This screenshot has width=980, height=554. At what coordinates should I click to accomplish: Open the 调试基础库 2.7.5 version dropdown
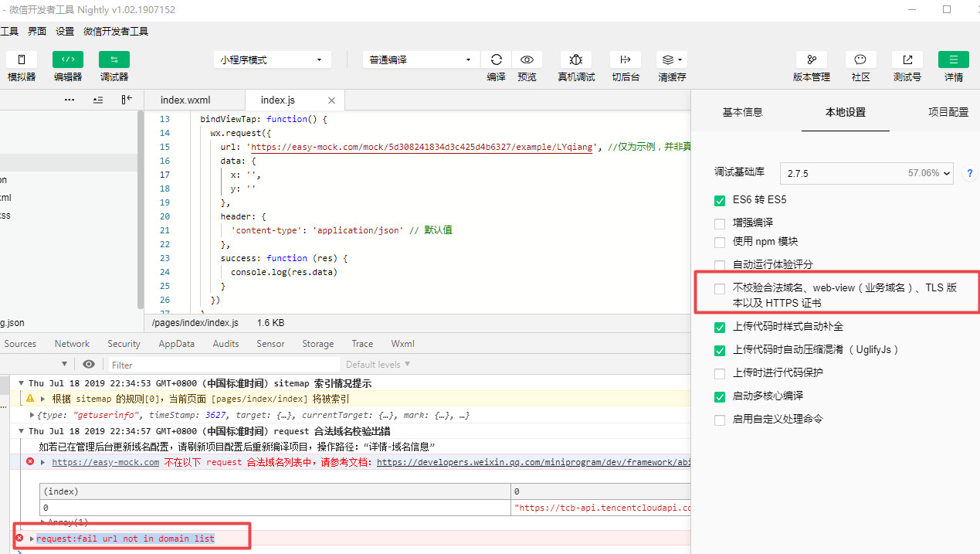[x=867, y=173]
